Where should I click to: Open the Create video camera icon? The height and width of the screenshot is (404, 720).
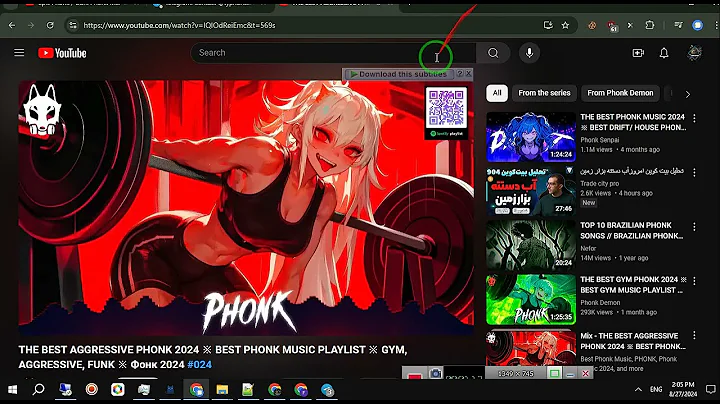click(x=638, y=53)
